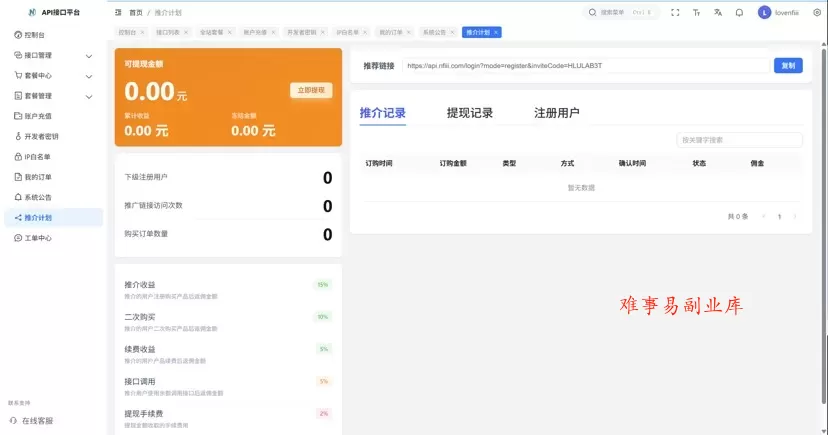This screenshot has width=828, height=435.
Task: Close the 全站套餐 page tab
Action: [229, 32]
